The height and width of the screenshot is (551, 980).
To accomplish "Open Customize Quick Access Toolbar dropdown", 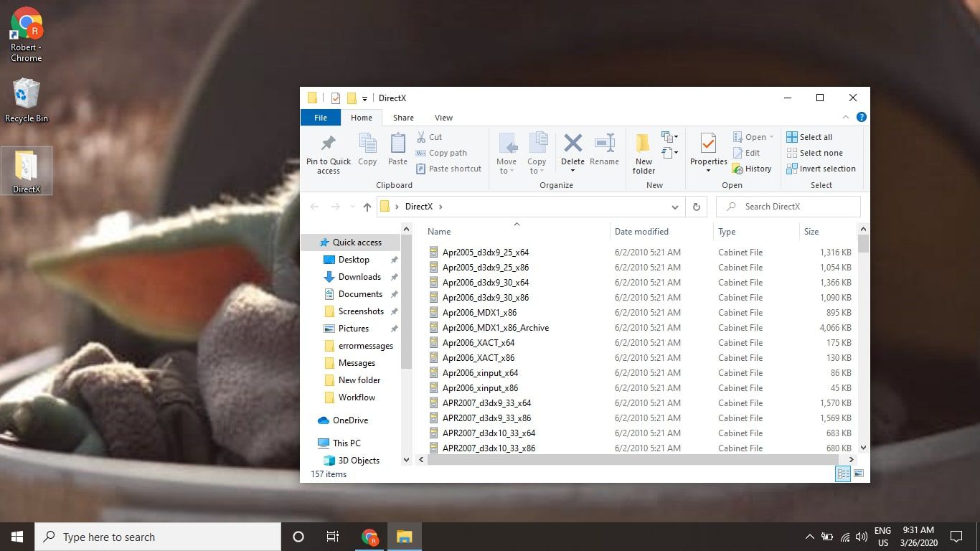I will pyautogui.click(x=364, y=98).
